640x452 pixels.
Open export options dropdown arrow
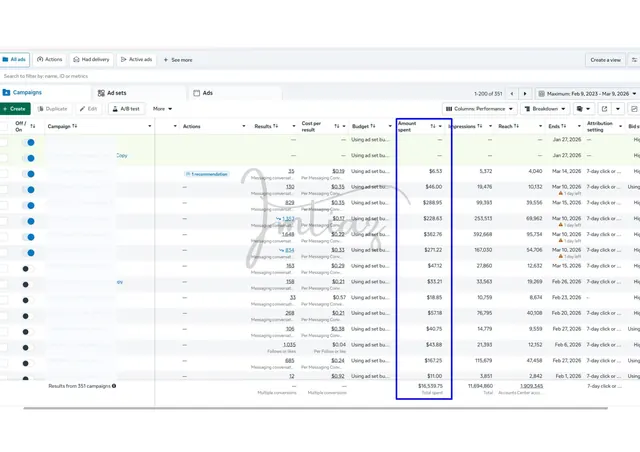pos(618,109)
